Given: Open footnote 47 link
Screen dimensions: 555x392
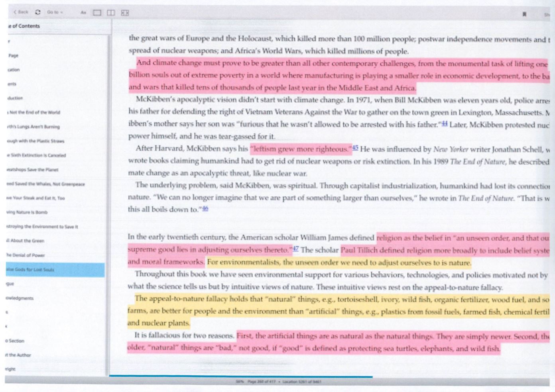Looking at the screenshot, I should (295, 249).
